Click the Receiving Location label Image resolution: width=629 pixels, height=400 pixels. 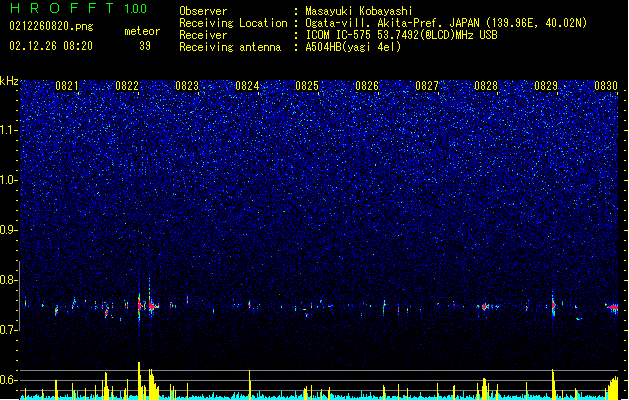coord(233,23)
